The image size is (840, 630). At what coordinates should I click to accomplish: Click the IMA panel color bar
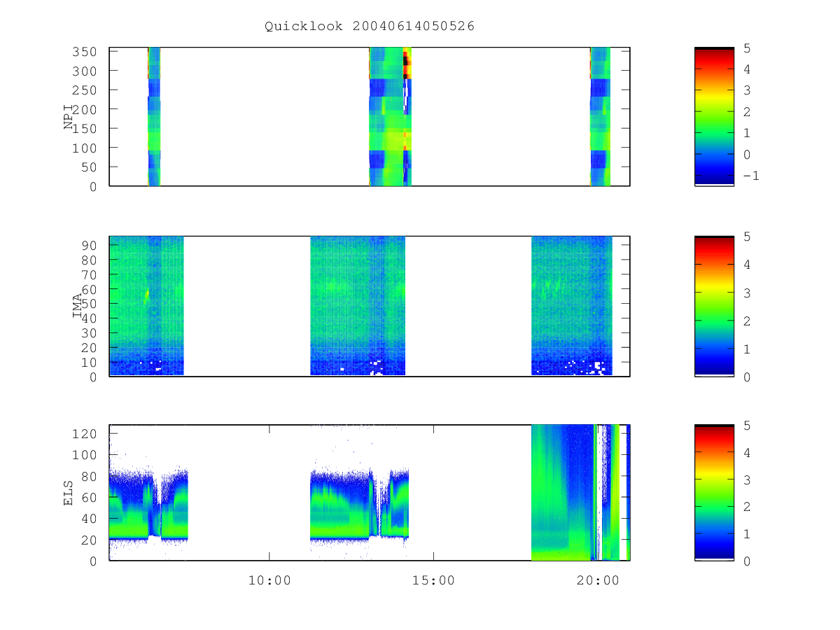click(x=714, y=306)
